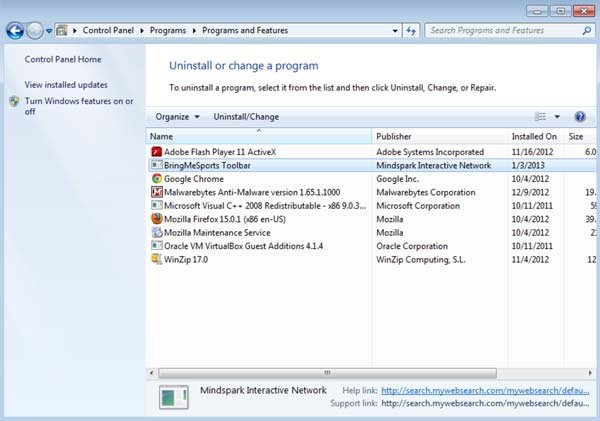600x421 pixels.
Task: Click publisher Mindspark Interactive Network cell
Action: [434, 165]
